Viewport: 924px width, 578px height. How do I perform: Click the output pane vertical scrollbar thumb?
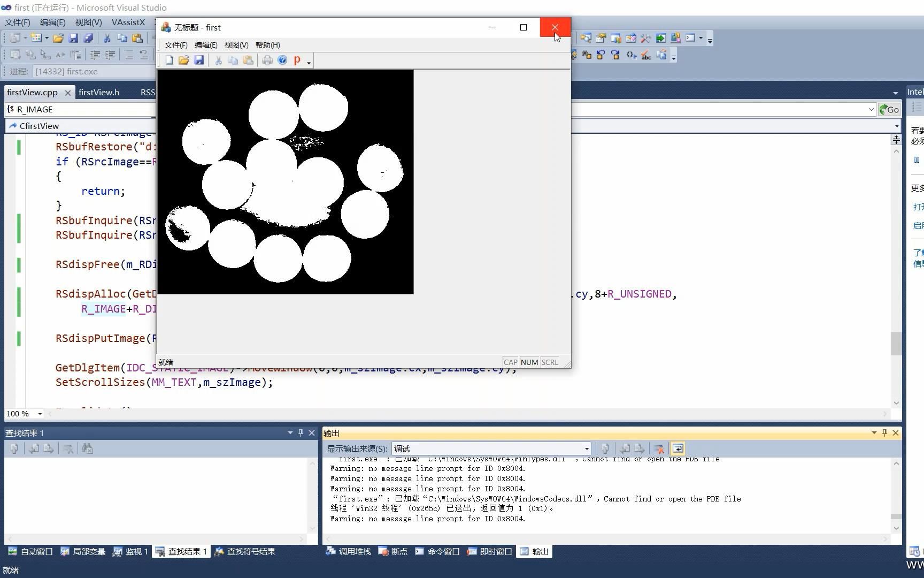(x=896, y=516)
